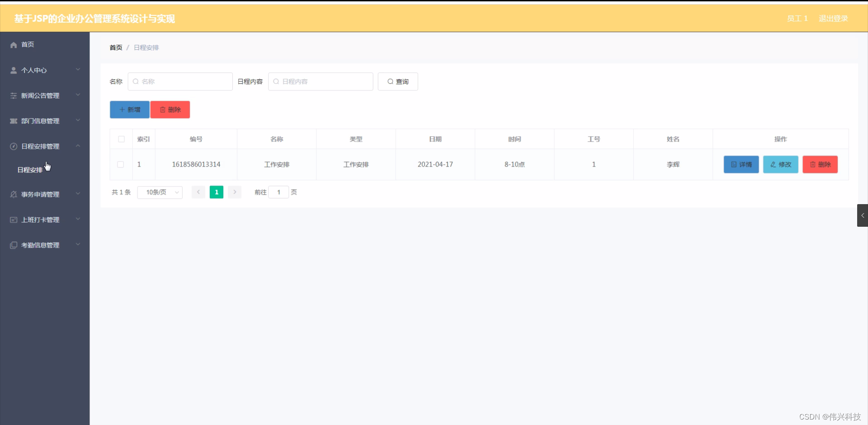Viewport: 868px width, 425px height.
Task: Click the 部门信息管理 department icon
Action: coord(13,121)
